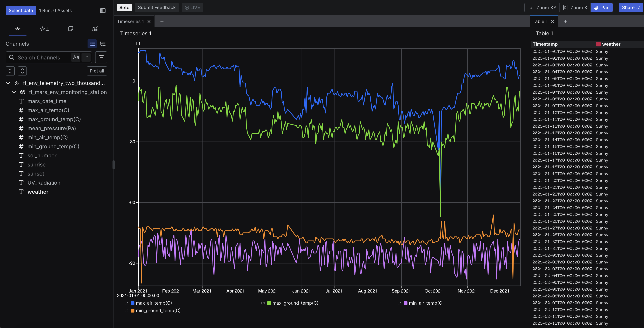Open the notes panel icon
This screenshot has height=328, width=644.
[71, 29]
